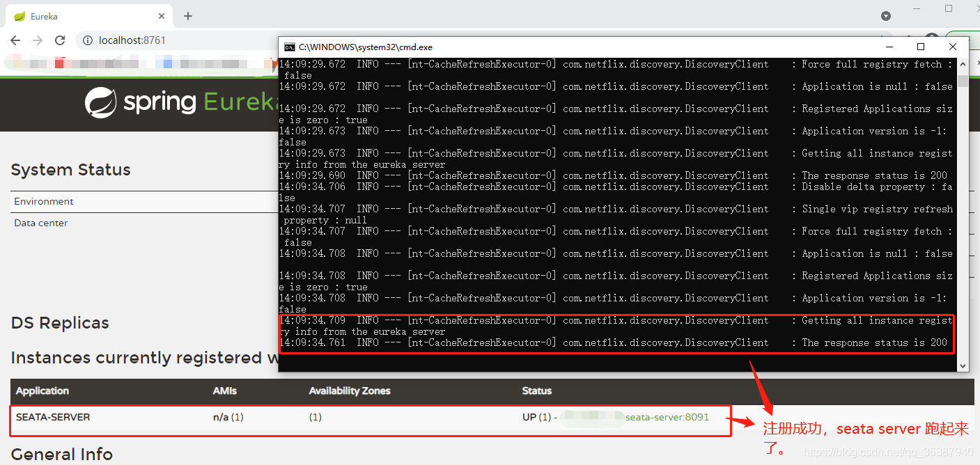Image resolution: width=980 pixels, height=465 pixels.
Task: Click the AMIs column header
Action: pos(225,391)
